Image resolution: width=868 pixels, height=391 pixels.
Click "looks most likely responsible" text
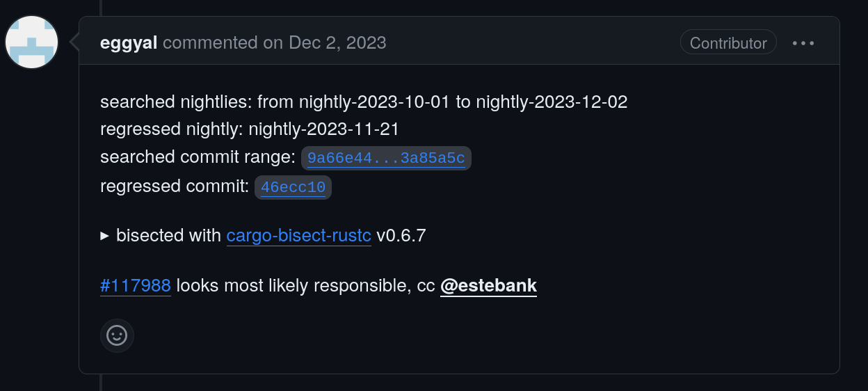(x=293, y=286)
